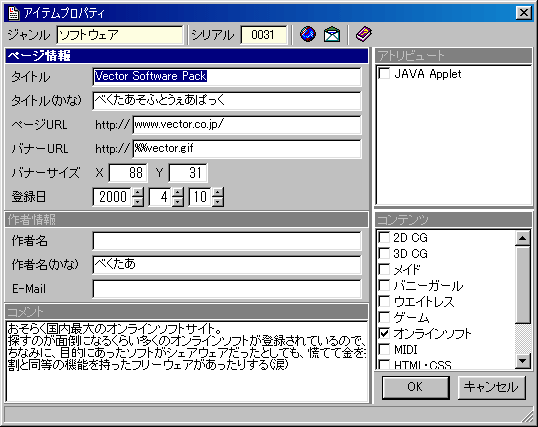Click the envelope mail icon

tap(332, 34)
